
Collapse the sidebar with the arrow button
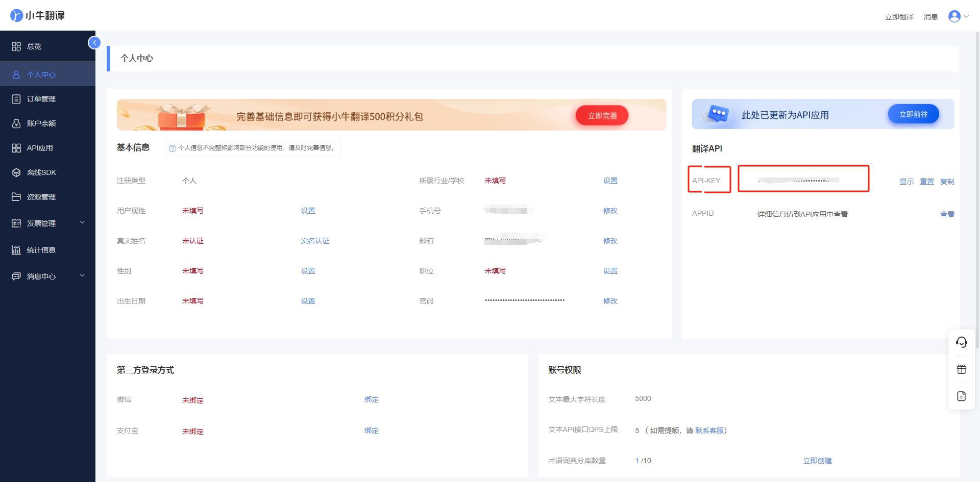click(x=94, y=43)
